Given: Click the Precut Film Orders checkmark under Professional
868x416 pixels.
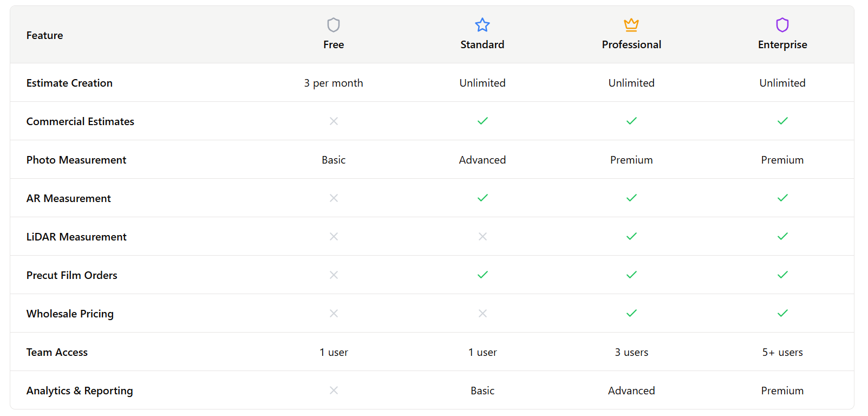Looking at the screenshot, I should pos(631,275).
